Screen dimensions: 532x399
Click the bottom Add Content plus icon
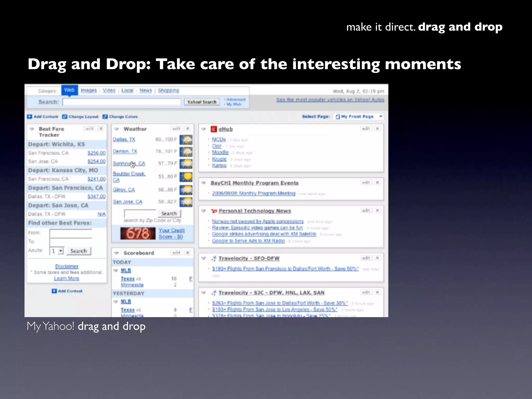54,291
